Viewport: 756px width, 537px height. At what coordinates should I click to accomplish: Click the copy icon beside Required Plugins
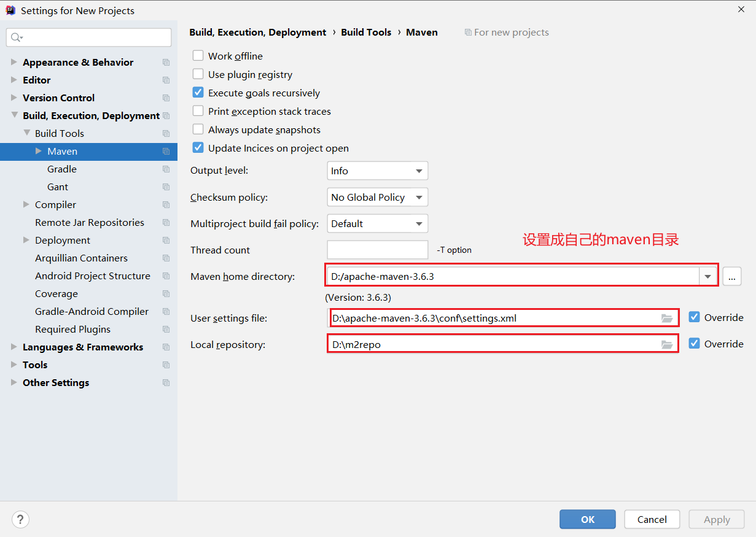[x=166, y=329]
